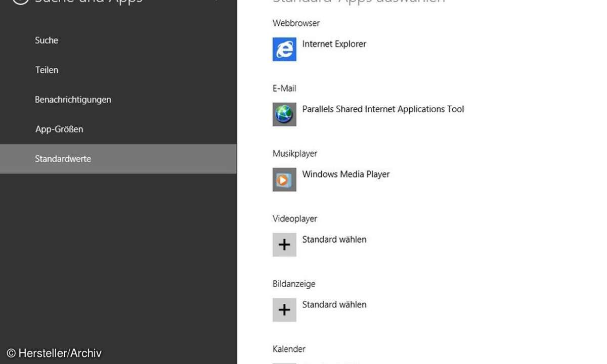Viewport: 607px width, 364px height.
Task: Click the E-Mail heading
Action: click(x=284, y=88)
